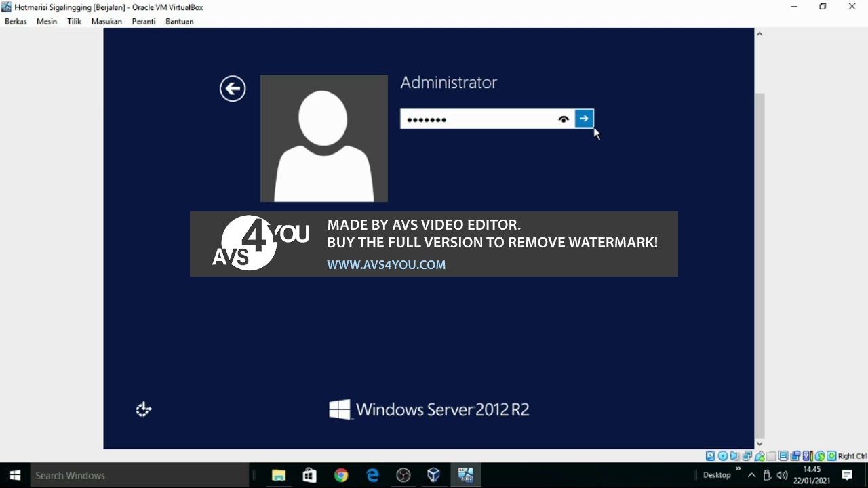Click the VirtualBox USB status icon
The image size is (868, 488).
click(x=759, y=456)
